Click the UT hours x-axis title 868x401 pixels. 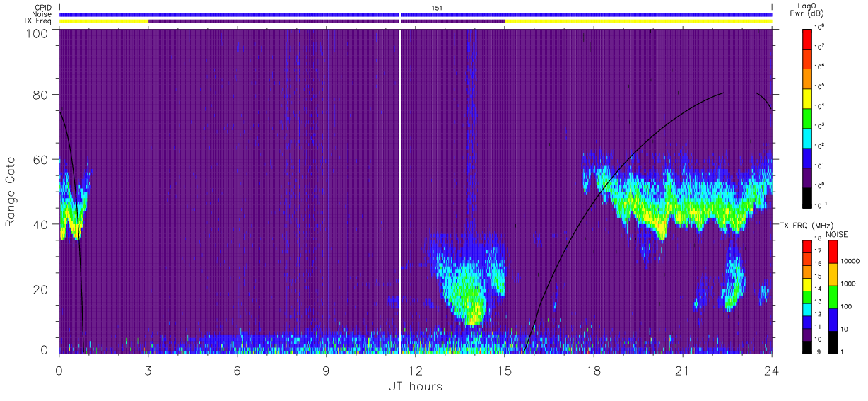414,387
